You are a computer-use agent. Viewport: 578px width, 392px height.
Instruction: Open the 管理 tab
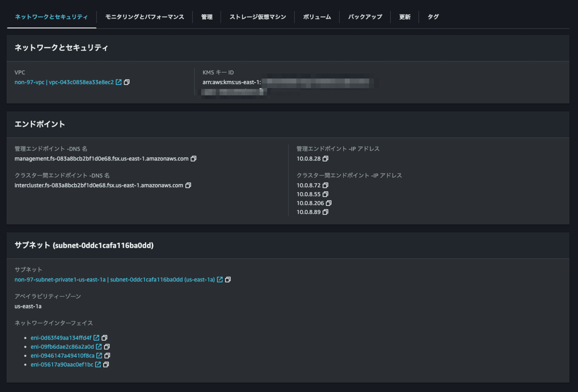(207, 17)
